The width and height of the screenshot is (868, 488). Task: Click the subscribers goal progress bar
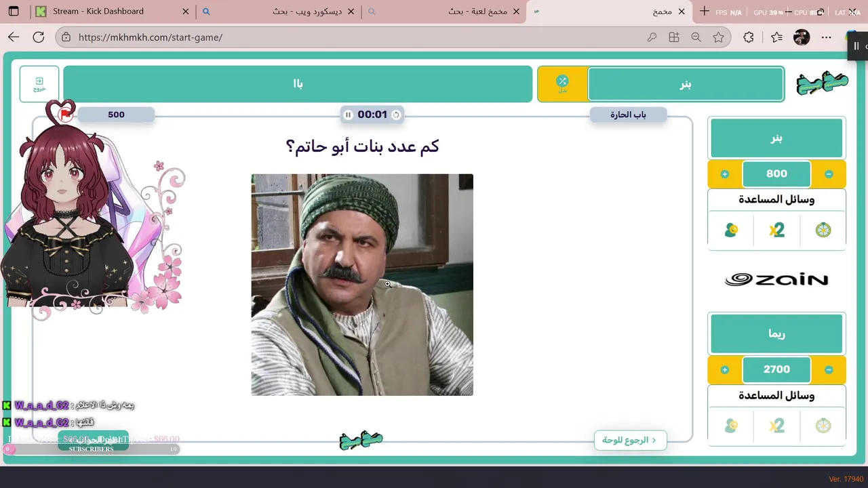(92, 449)
